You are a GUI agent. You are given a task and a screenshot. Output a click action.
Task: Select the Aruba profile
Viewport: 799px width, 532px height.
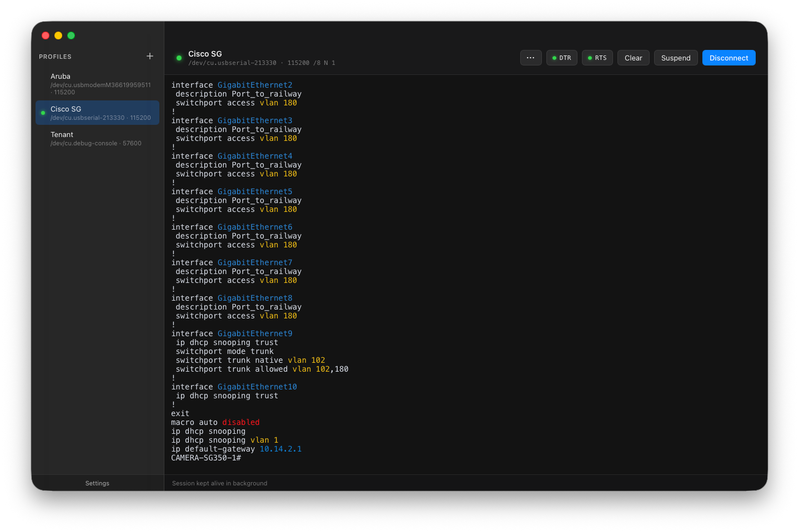(97, 84)
